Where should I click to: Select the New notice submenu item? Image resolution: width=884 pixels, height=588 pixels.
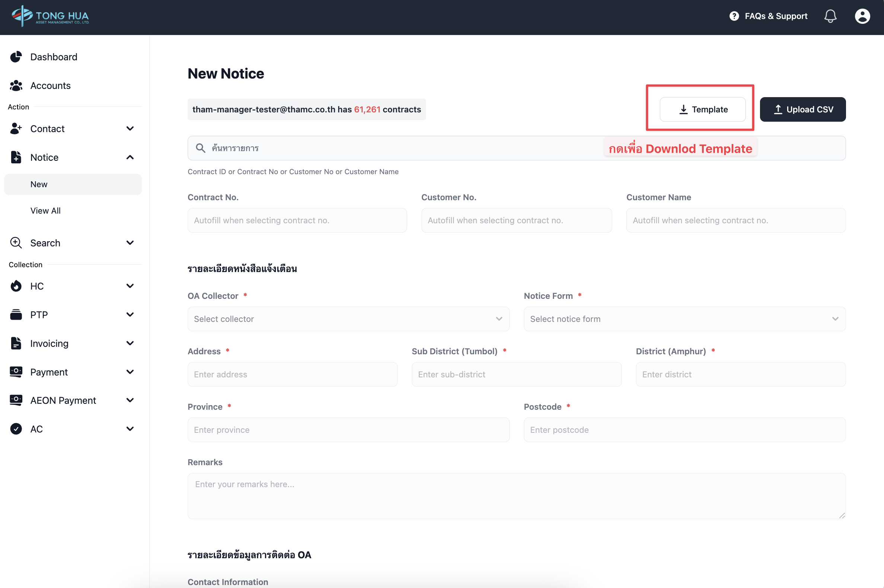coord(39,184)
